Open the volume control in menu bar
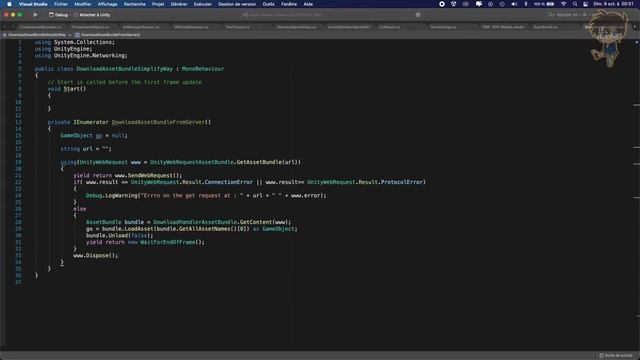Viewport: 640px width, 360px height. click(x=514, y=4)
